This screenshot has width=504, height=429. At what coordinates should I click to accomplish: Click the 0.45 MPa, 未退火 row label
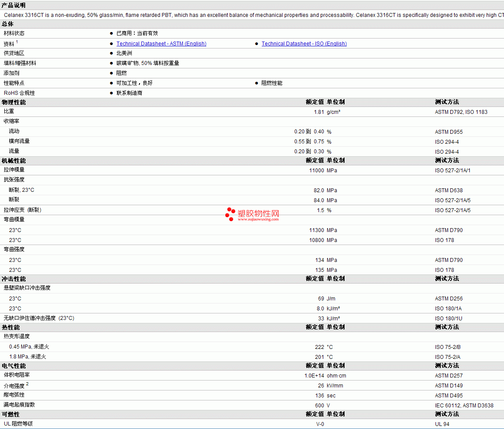tap(29, 347)
